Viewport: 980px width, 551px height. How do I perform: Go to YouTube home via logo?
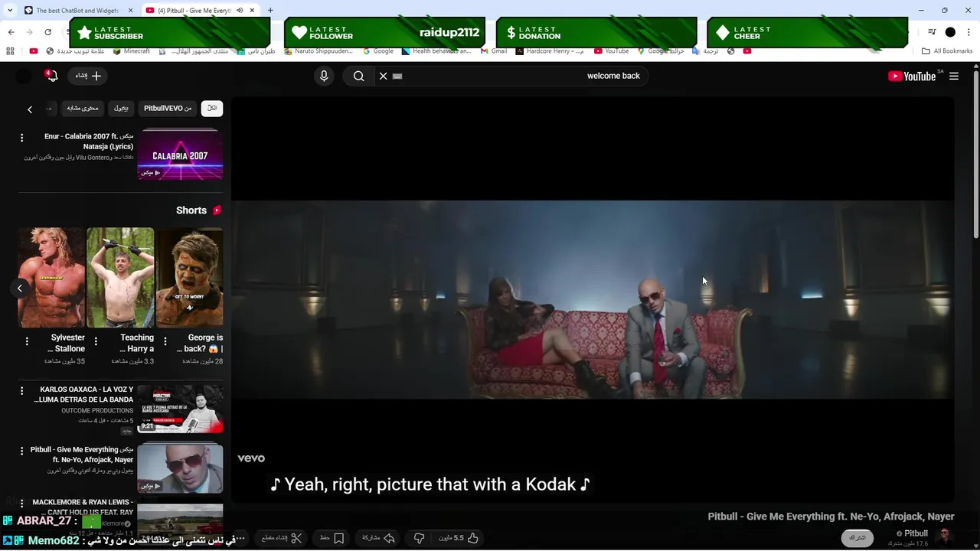pyautogui.click(x=912, y=76)
